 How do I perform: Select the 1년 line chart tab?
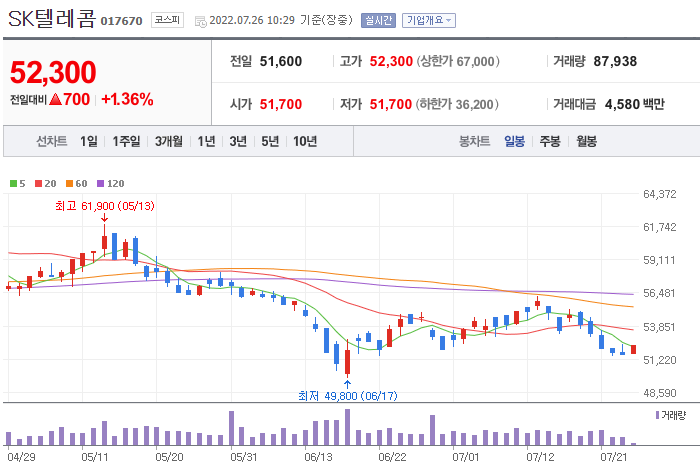pos(206,142)
